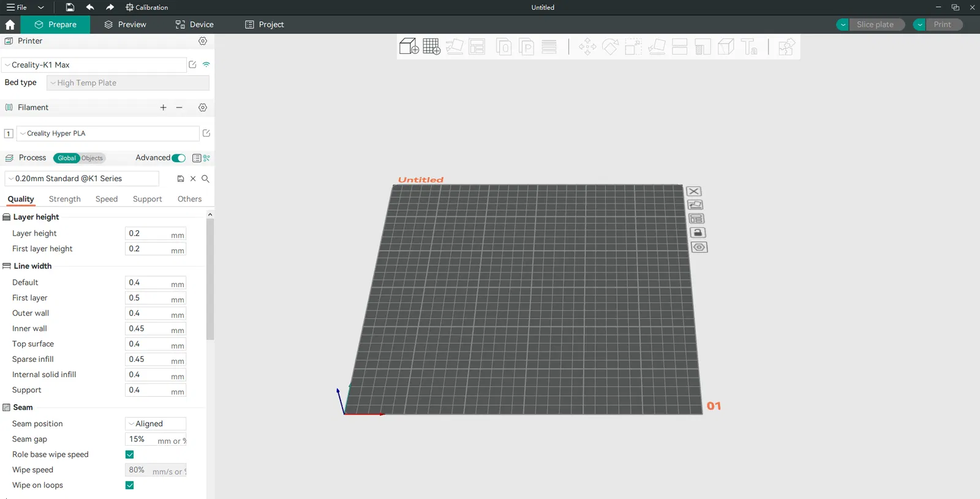Image resolution: width=980 pixels, height=499 pixels.
Task: Uncheck Wipe on loops checkbox
Action: (130, 485)
